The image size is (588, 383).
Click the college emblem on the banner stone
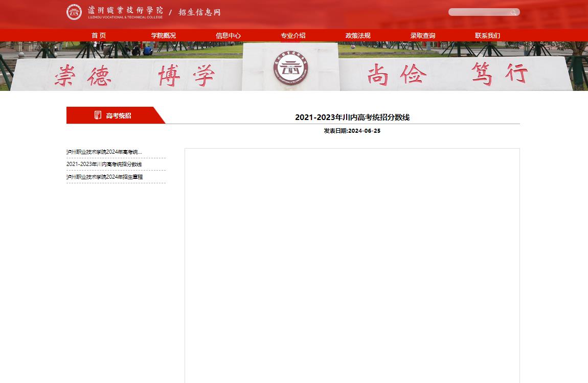click(290, 68)
